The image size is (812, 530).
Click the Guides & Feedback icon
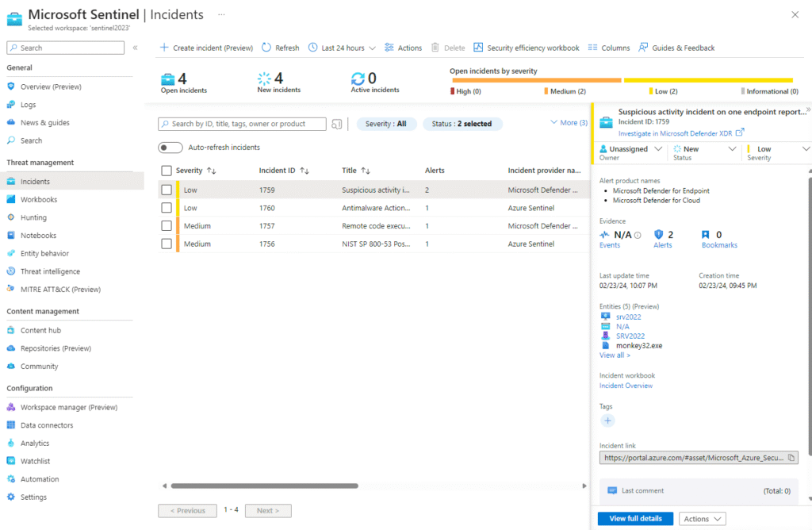pyautogui.click(x=643, y=48)
